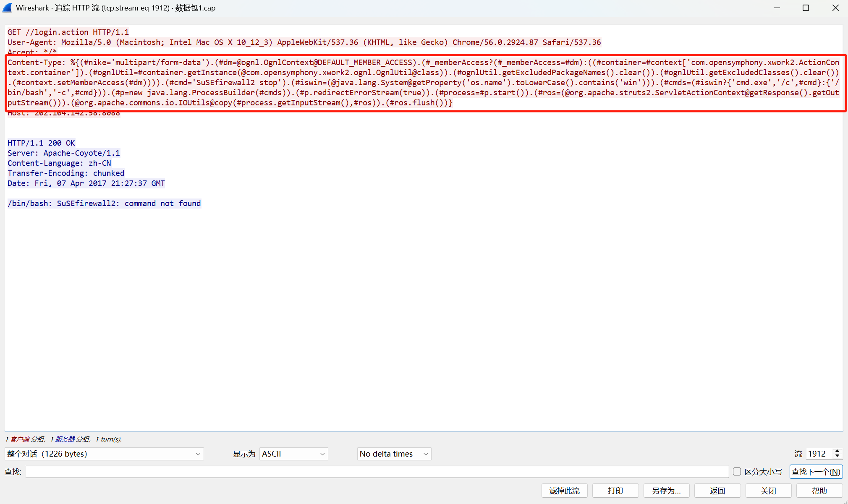Open the No delta times dropdown

click(394, 454)
